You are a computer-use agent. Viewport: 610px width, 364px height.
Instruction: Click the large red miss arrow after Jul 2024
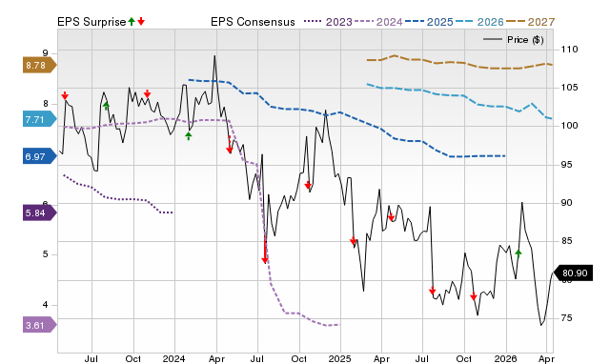pyautogui.click(x=265, y=251)
